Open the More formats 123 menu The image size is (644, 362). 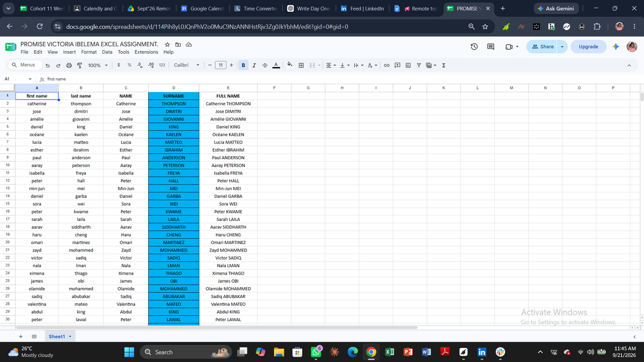(x=162, y=65)
